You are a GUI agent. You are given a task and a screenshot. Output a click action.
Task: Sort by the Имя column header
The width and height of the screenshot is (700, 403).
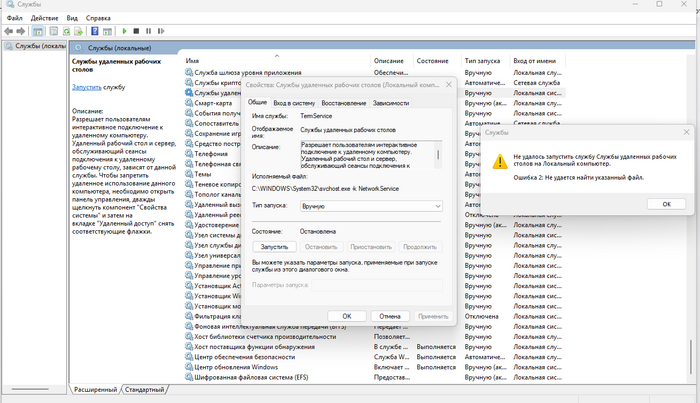192,61
